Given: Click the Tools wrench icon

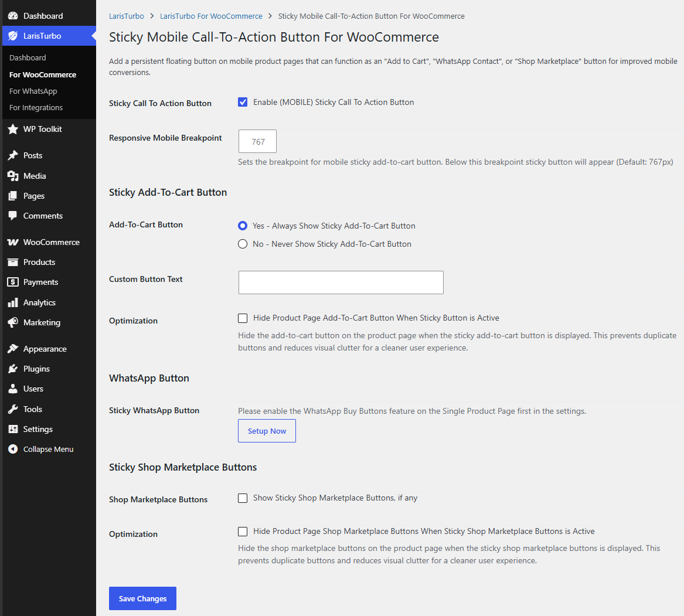Looking at the screenshot, I should 13,409.
